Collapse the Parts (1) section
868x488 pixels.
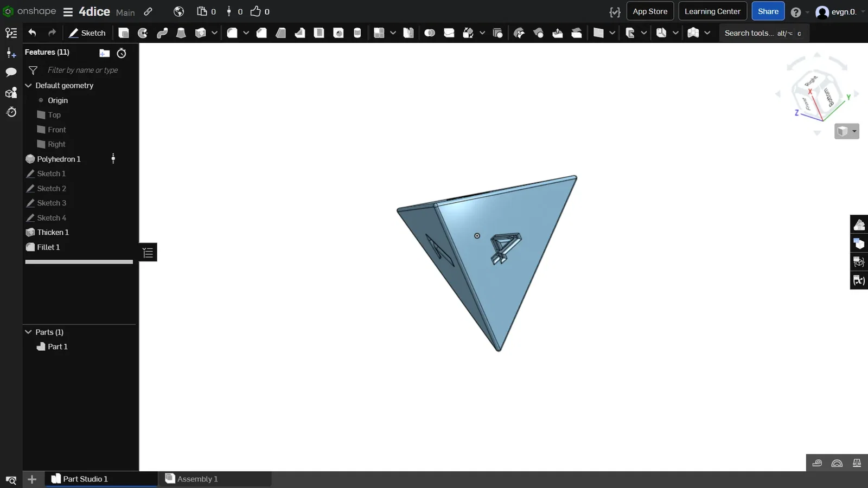[28, 332]
